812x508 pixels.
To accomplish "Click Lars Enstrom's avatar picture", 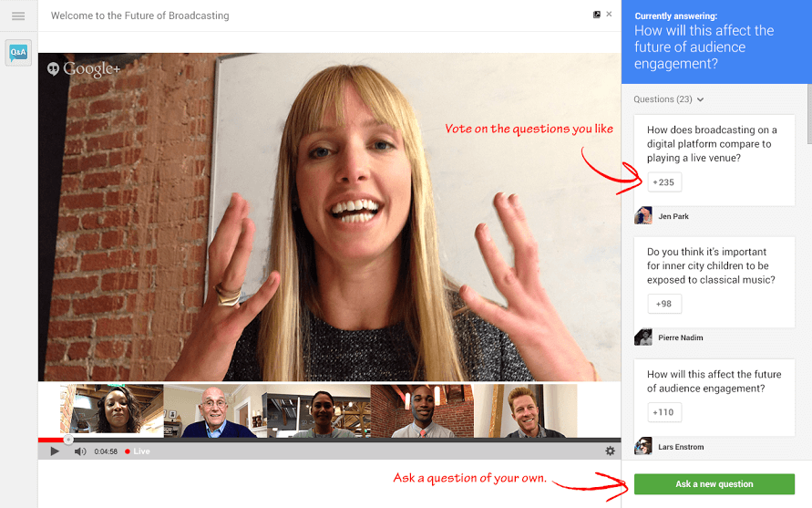I will click(x=643, y=447).
